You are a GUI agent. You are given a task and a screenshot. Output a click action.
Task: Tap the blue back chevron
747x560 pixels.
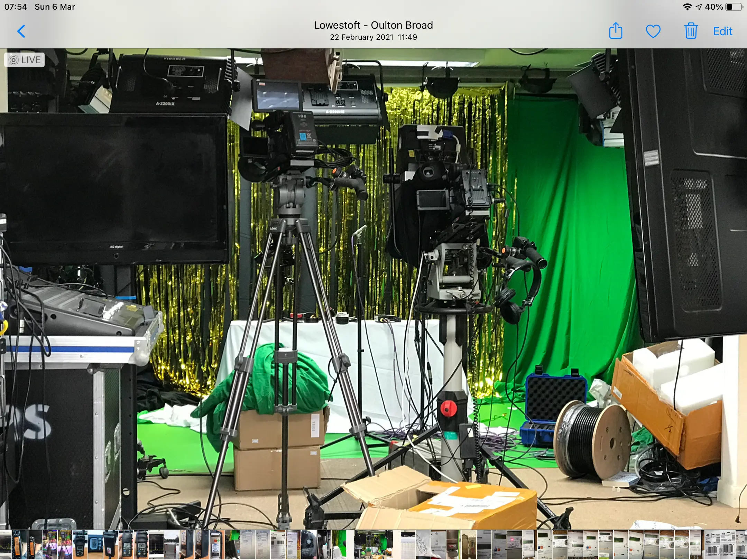point(21,31)
